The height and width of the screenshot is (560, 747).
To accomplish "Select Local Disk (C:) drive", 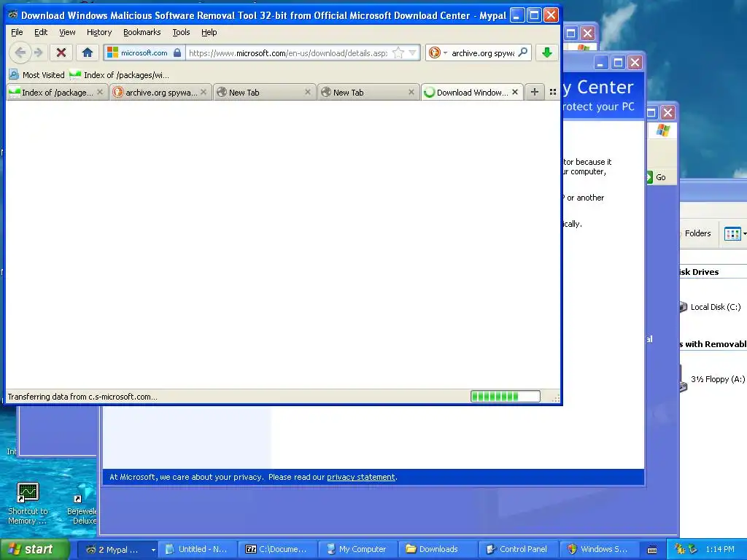I will [x=711, y=307].
